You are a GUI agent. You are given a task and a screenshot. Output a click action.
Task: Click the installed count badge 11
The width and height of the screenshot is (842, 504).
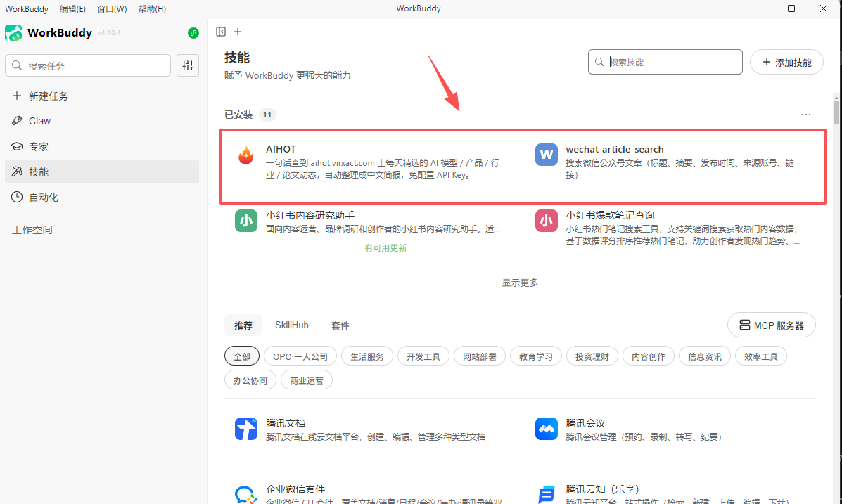coord(267,115)
